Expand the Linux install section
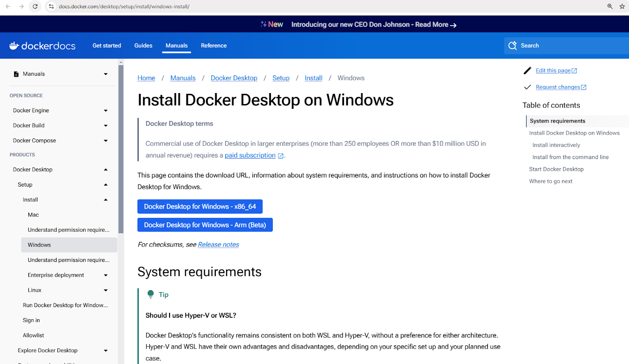This screenshot has width=629, height=364. coord(106,290)
